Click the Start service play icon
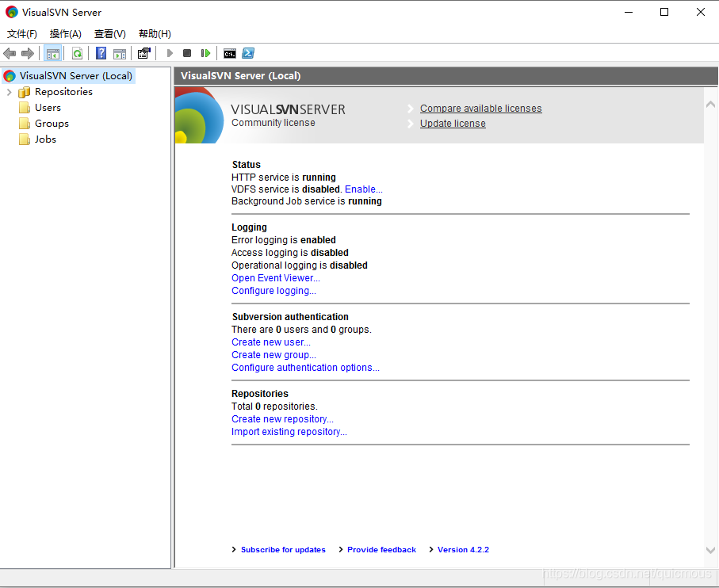Image resolution: width=719 pixels, height=588 pixels. 170,53
